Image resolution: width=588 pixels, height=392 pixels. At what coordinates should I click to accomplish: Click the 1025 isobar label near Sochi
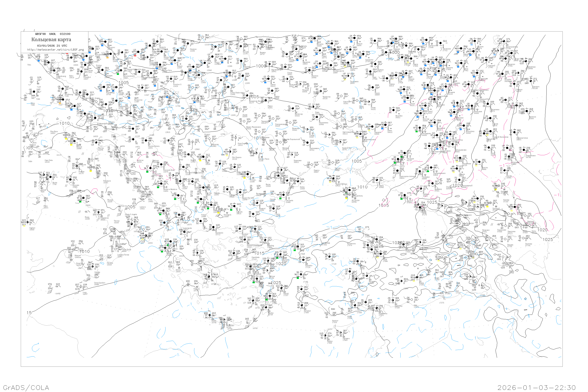pyautogui.click(x=432, y=202)
